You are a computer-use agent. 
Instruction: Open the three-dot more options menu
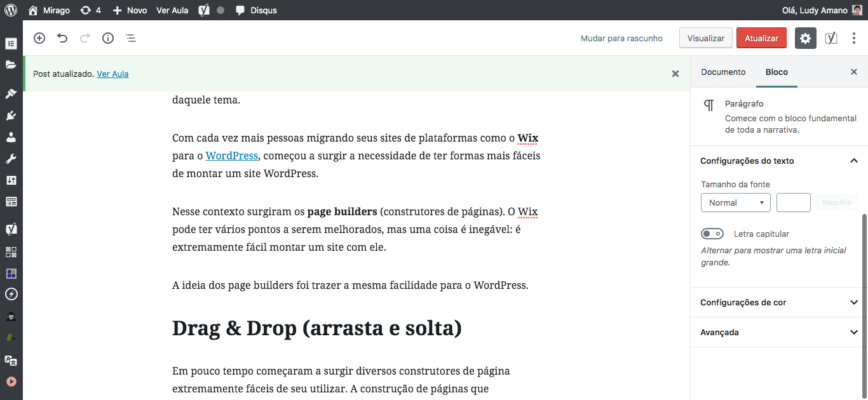(x=854, y=38)
